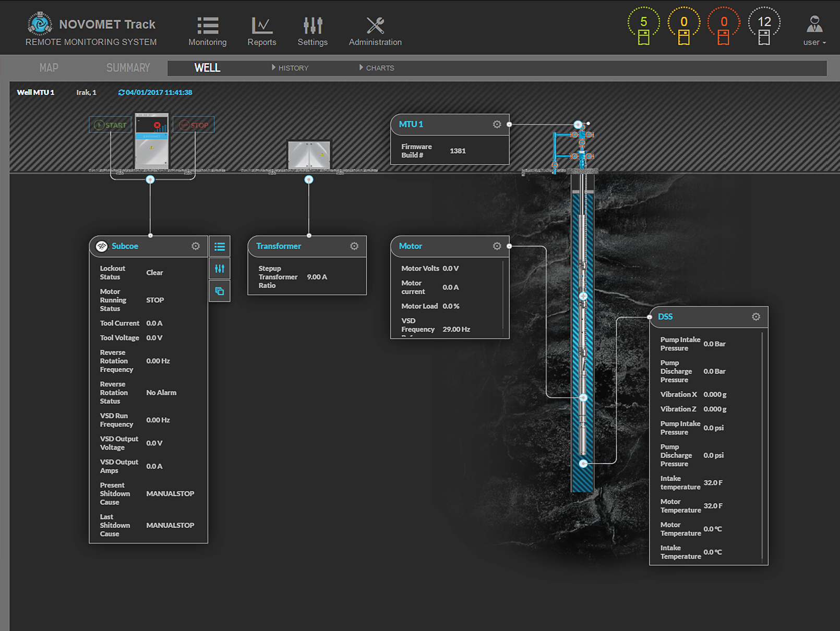The image size is (840, 631).
Task: Show the Subcoe parameter list view
Action: (220, 247)
